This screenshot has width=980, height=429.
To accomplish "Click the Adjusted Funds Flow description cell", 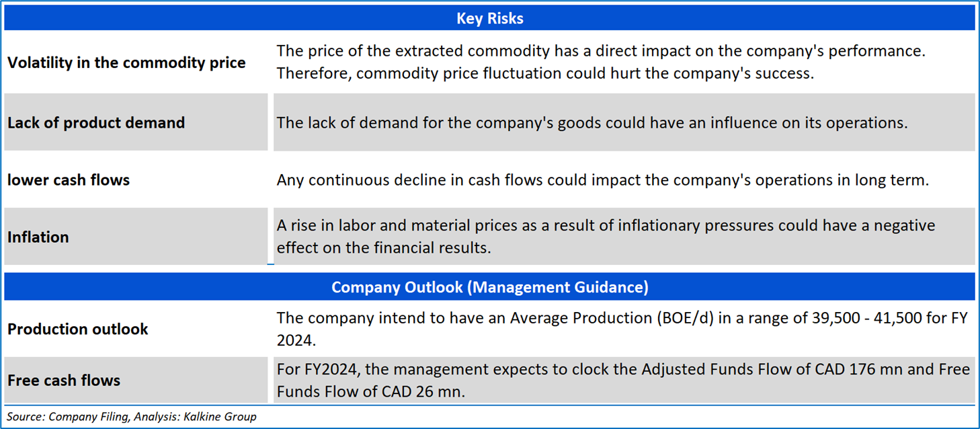I will click(x=622, y=380).
